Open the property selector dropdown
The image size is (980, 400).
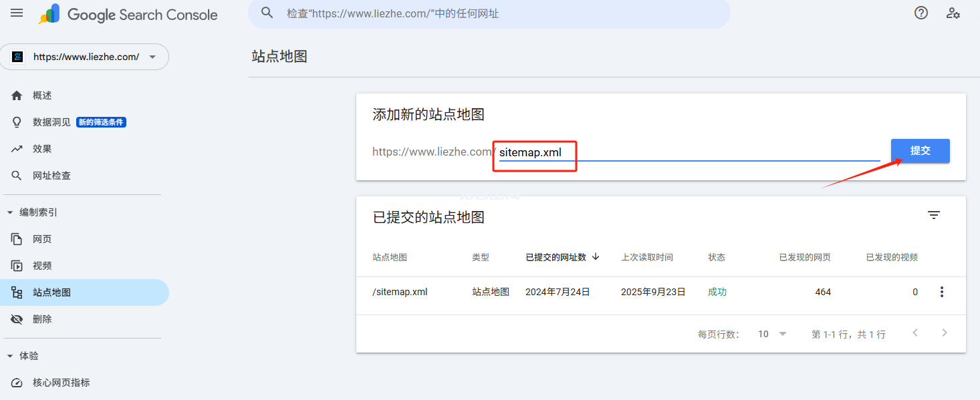[84, 57]
